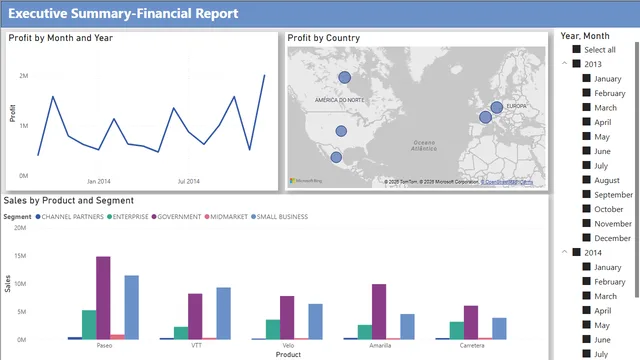Select the France bubble on the map

pos(485,117)
